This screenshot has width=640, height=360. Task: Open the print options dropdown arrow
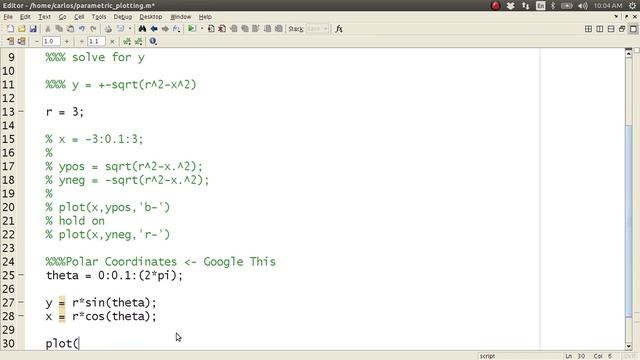click(130, 29)
